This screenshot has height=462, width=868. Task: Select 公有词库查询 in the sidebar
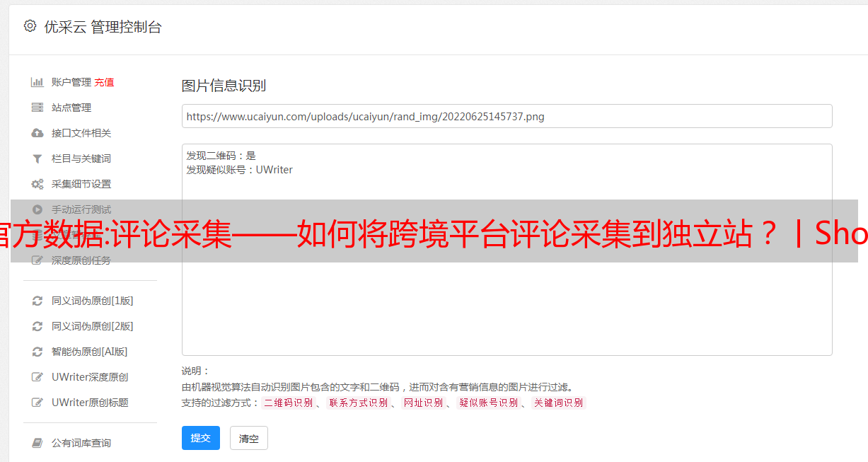(81, 443)
